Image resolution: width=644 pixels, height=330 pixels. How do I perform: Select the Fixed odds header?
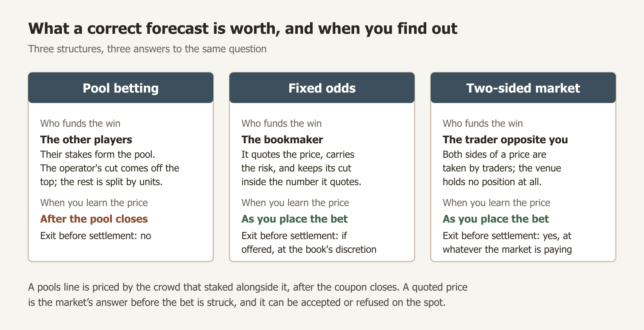click(x=322, y=88)
